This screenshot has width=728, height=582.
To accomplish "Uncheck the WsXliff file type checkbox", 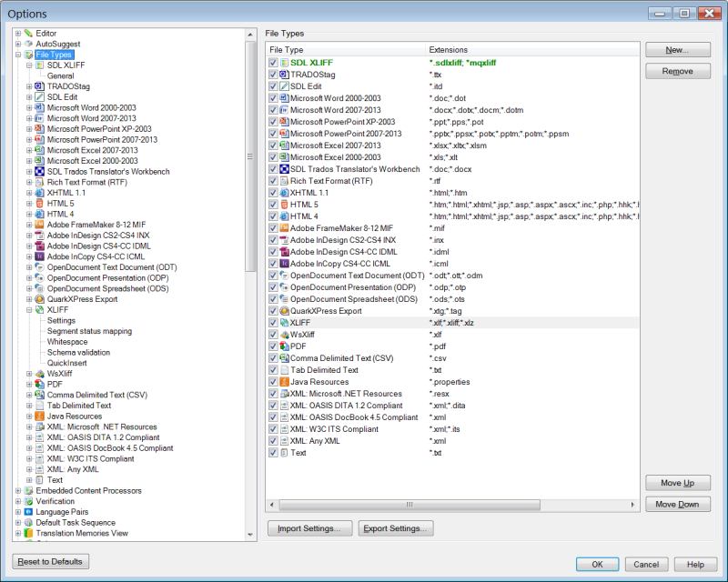I will point(274,335).
